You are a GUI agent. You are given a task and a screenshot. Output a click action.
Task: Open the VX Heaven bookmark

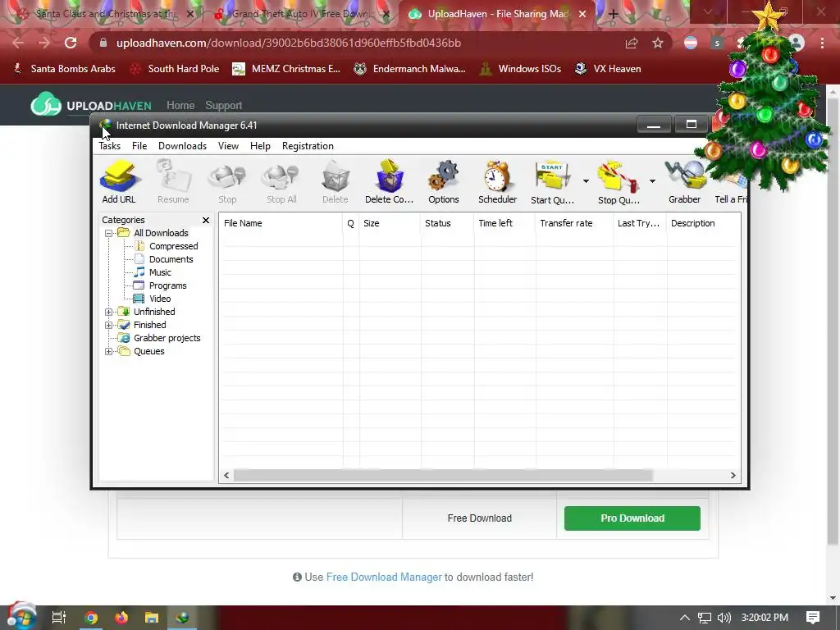coord(608,69)
